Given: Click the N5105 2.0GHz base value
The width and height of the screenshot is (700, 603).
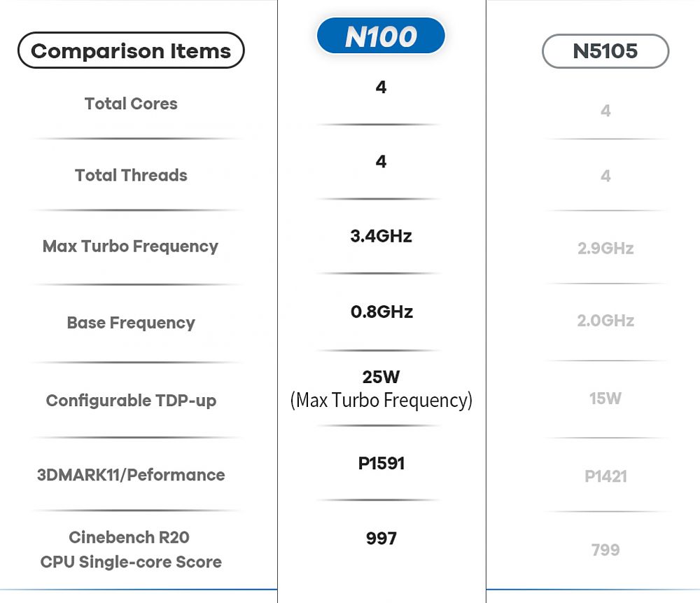Looking at the screenshot, I should [x=605, y=321].
